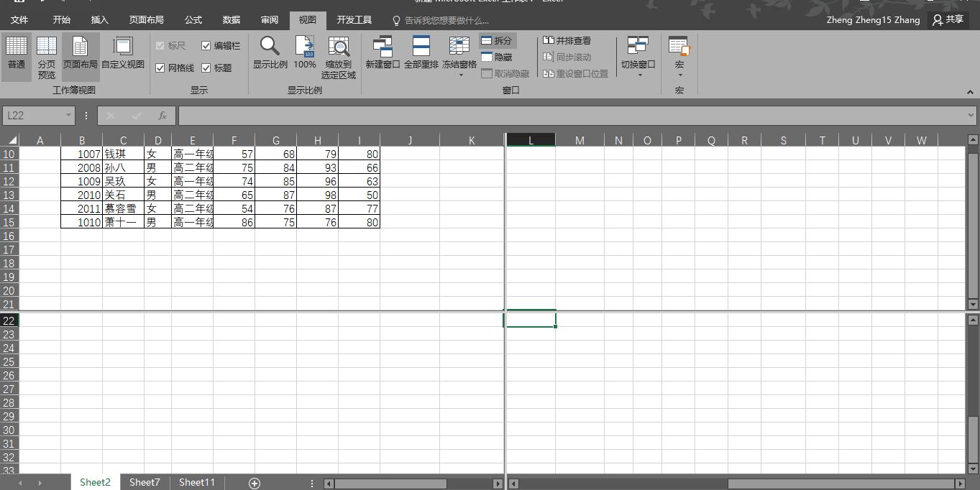Reset zoom to 100%
This screenshot has width=980, height=490.
(305, 54)
